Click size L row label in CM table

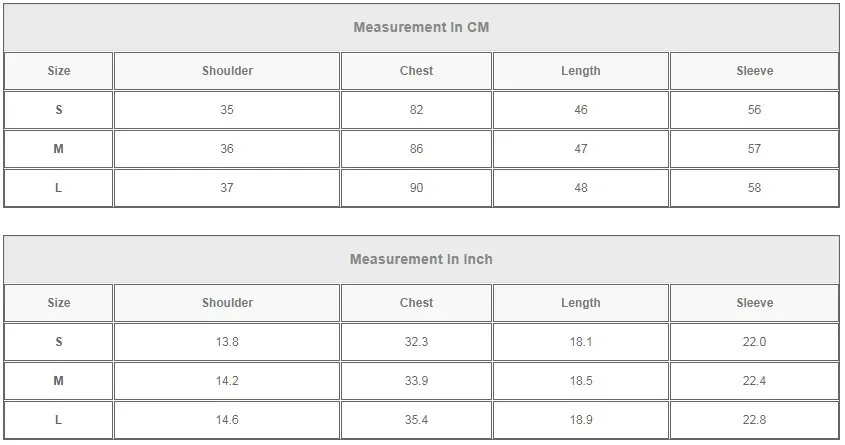coord(59,188)
